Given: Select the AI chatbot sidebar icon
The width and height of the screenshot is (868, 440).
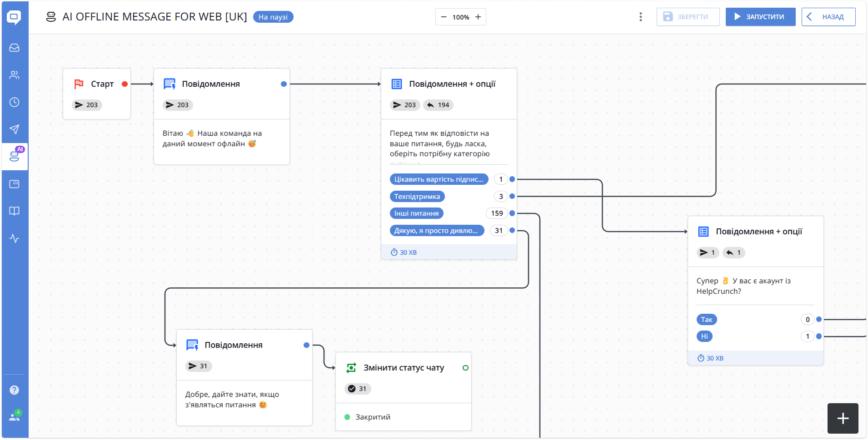Looking at the screenshot, I should [x=14, y=157].
